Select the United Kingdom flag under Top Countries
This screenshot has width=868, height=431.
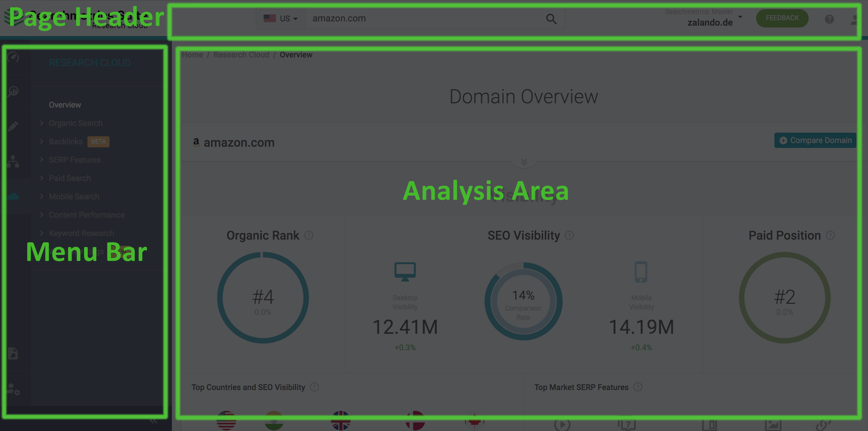coord(341,421)
